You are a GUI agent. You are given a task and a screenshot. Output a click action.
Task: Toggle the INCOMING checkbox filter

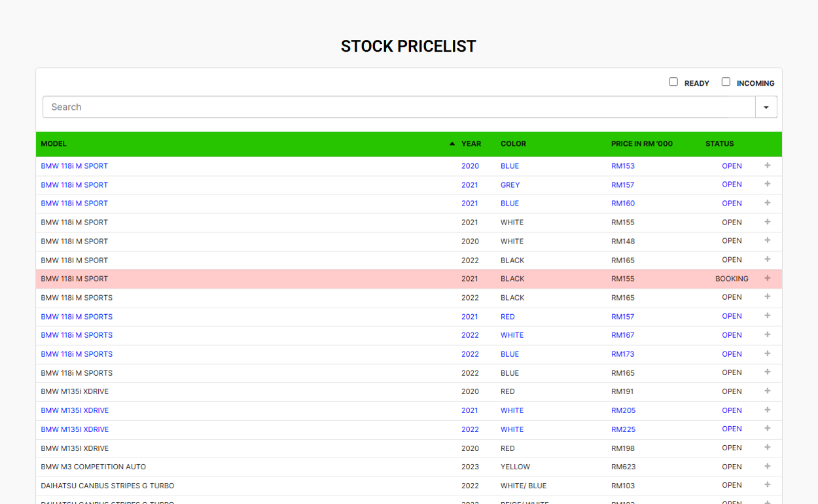pyautogui.click(x=726, y=82)
